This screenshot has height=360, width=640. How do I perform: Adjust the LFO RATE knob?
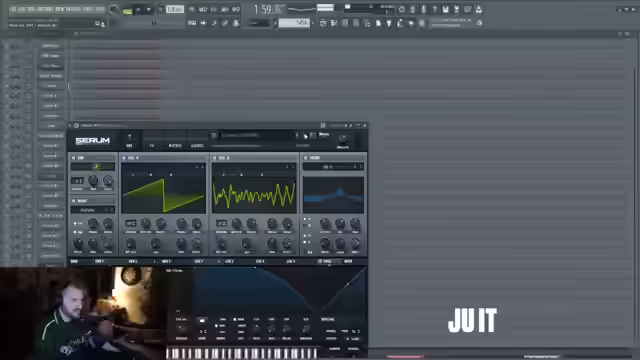[256, 328]
